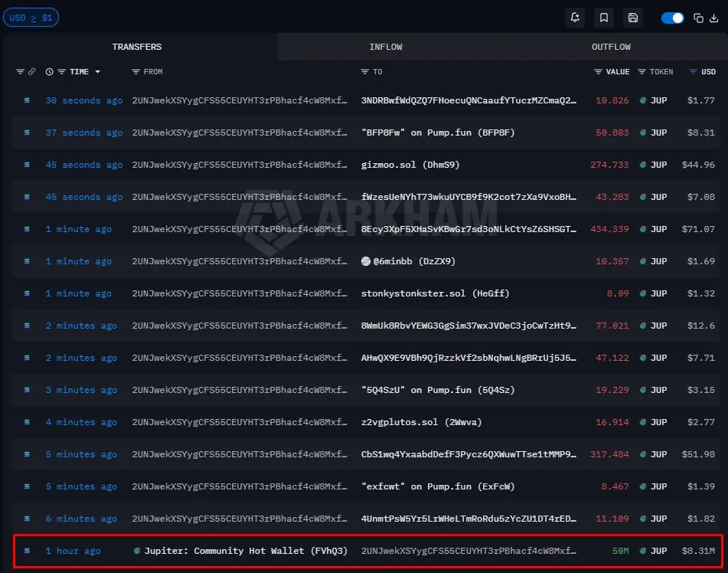The height and width of the screenshot is (573, 728).
Task: Open the "exfcwt" on Pump.fun recipient
Action: [438, 486]
